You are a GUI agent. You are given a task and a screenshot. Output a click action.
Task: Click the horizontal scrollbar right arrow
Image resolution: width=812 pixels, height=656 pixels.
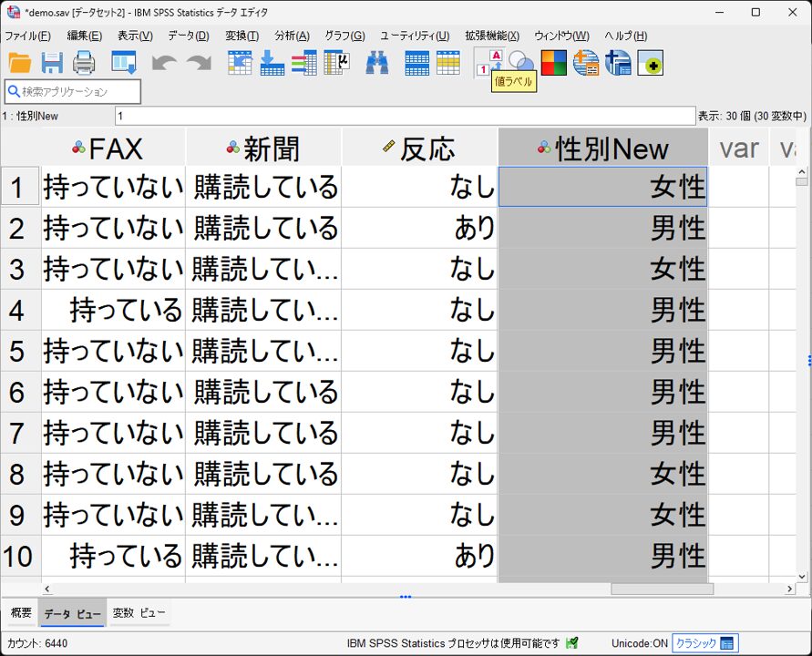coord(790,589)
